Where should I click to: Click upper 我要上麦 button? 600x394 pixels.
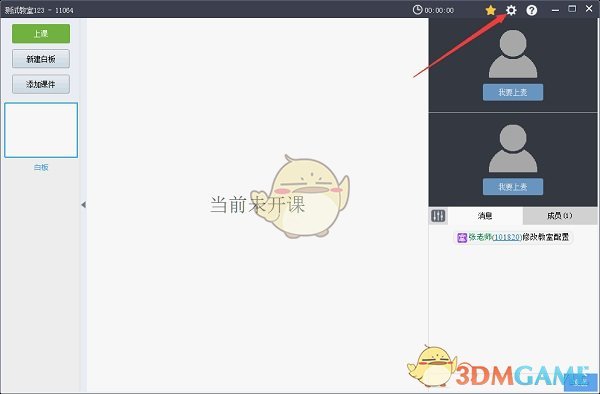pos(513,92)
